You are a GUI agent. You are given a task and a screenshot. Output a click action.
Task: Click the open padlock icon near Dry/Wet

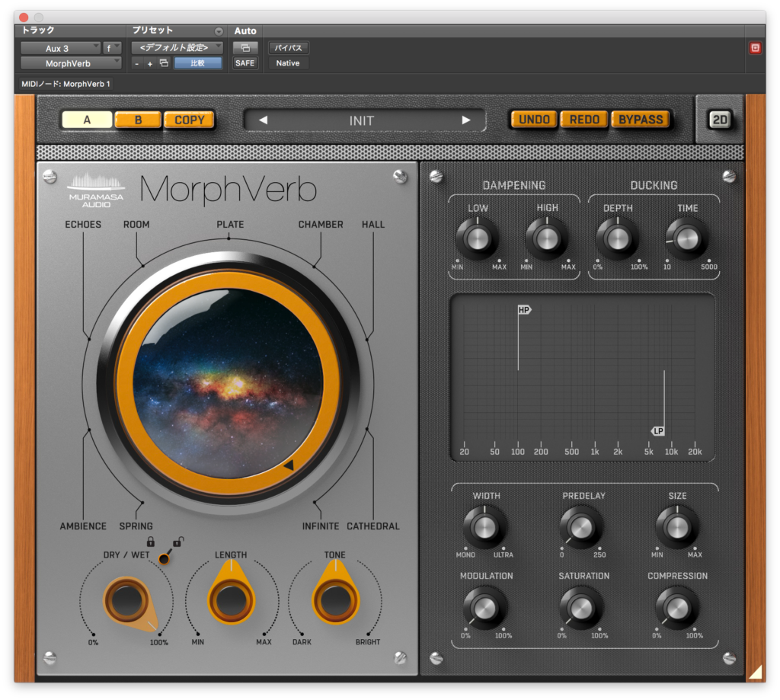click(x=177, y=542)
